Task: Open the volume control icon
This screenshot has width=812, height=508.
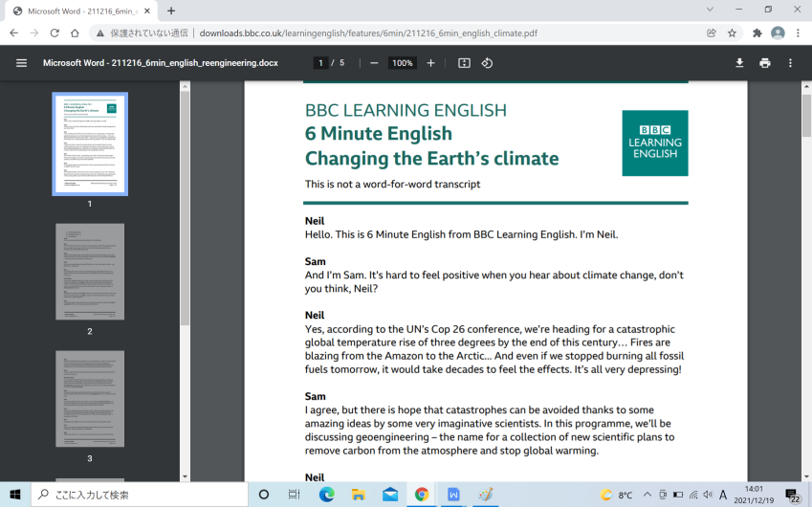Action: pos(708,495)
